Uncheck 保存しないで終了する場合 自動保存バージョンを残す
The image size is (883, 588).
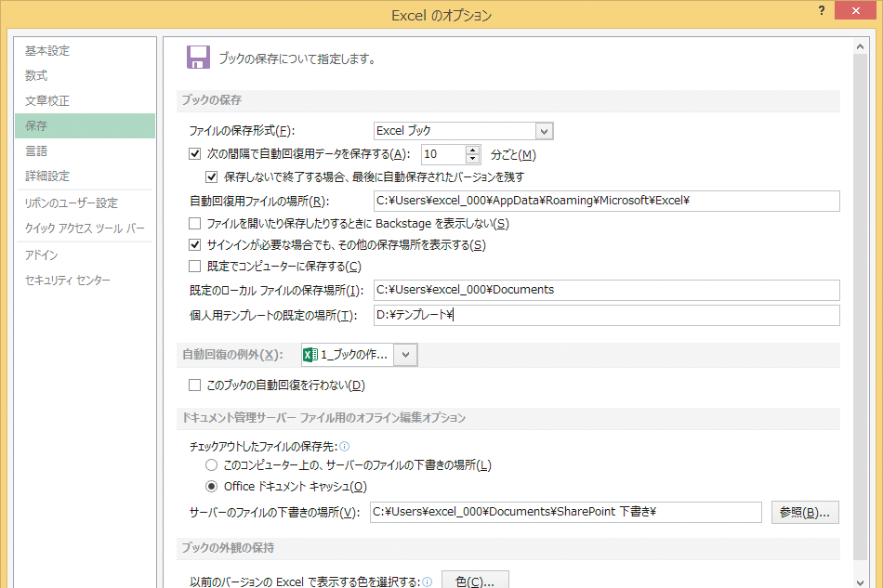[212, 177]
